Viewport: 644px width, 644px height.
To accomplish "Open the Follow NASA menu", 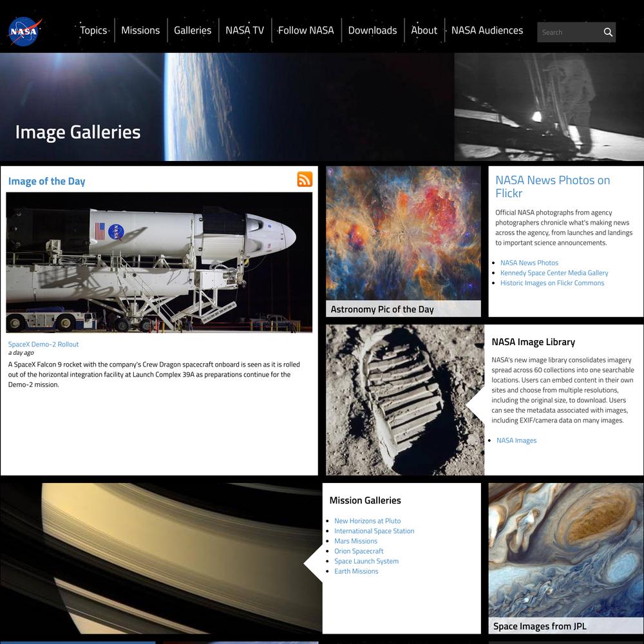I will tap(306, 30).
